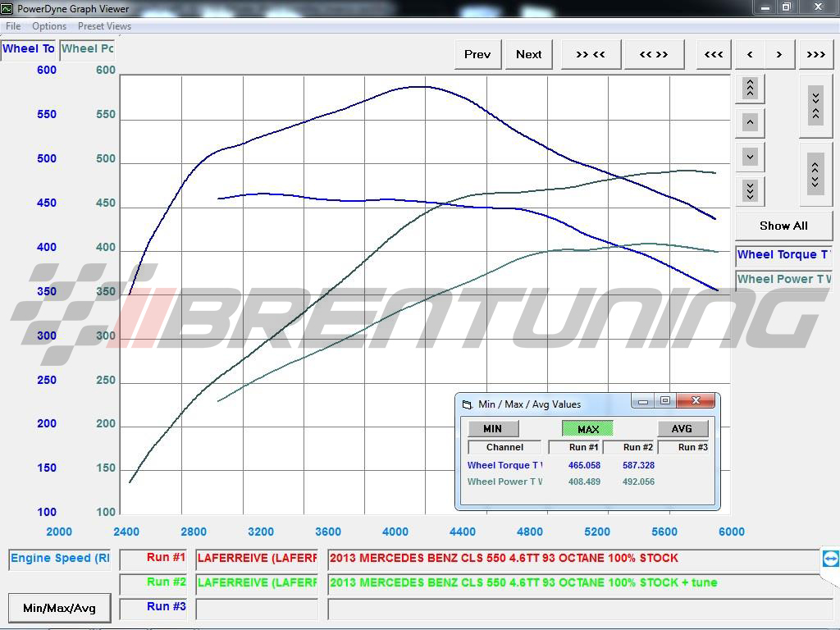The height and width of the screenshot is (630, 840).
Task: Toggle the Wheel Torque channel button
Action: click(x=784, y=255)
